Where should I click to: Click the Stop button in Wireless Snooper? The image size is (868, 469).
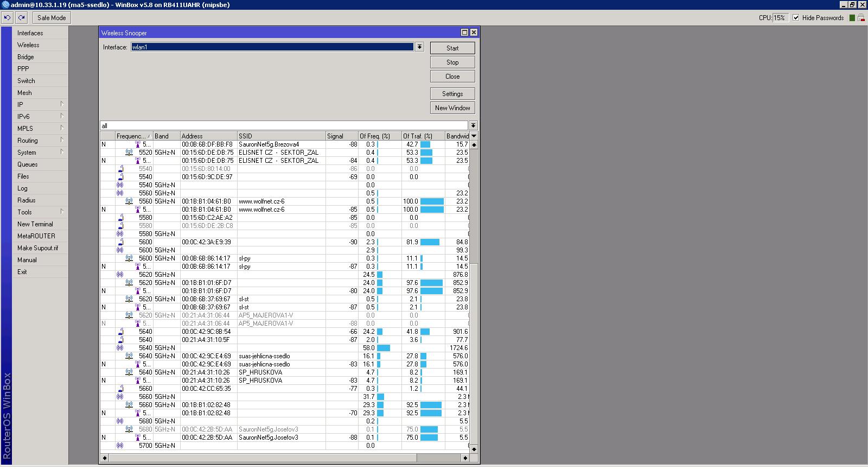point(452,62)
